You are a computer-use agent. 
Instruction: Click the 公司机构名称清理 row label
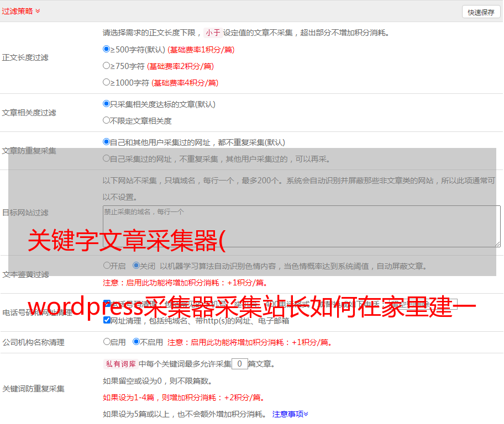(x=33, y=342)
